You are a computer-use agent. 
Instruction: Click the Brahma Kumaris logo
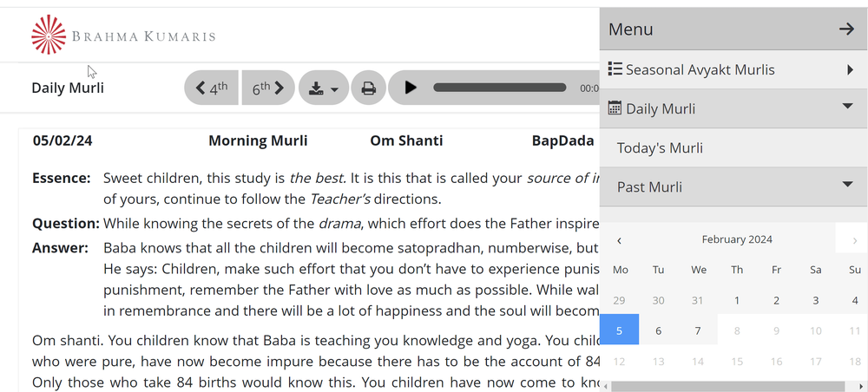(x=122, y=35)
